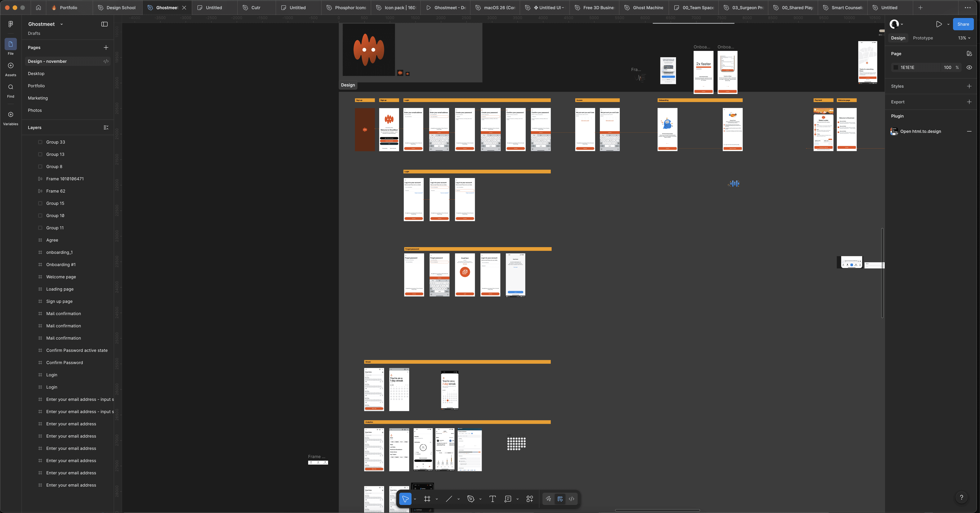Open html.to.design plugin link
This screenshot has width=980, height=513.
coord(920,131)
